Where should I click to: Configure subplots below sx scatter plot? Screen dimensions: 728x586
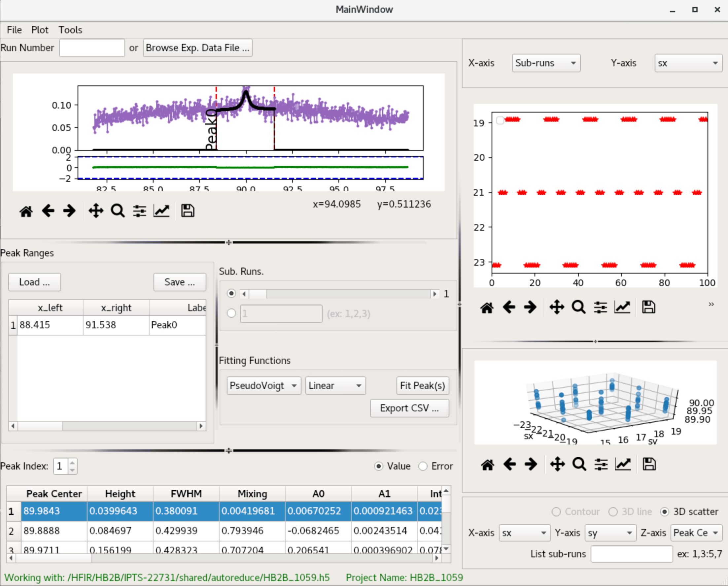point(600,308)
